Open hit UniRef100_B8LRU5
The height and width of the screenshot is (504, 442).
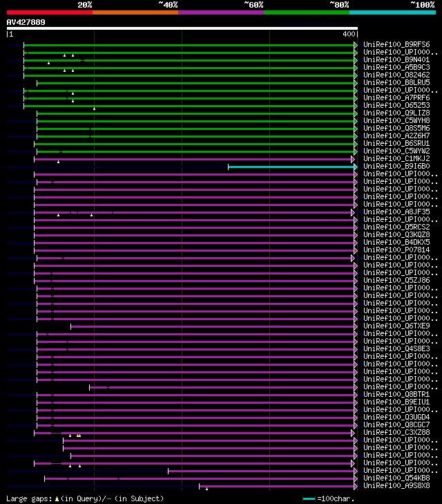(396, 82)
